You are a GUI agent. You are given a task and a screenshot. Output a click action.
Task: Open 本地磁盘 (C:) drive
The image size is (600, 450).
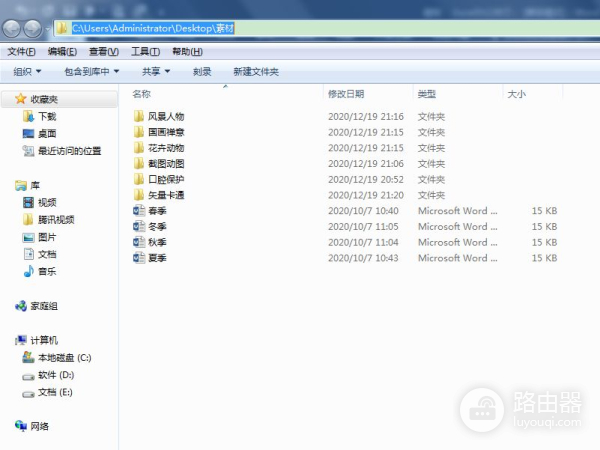click(64, 357)
